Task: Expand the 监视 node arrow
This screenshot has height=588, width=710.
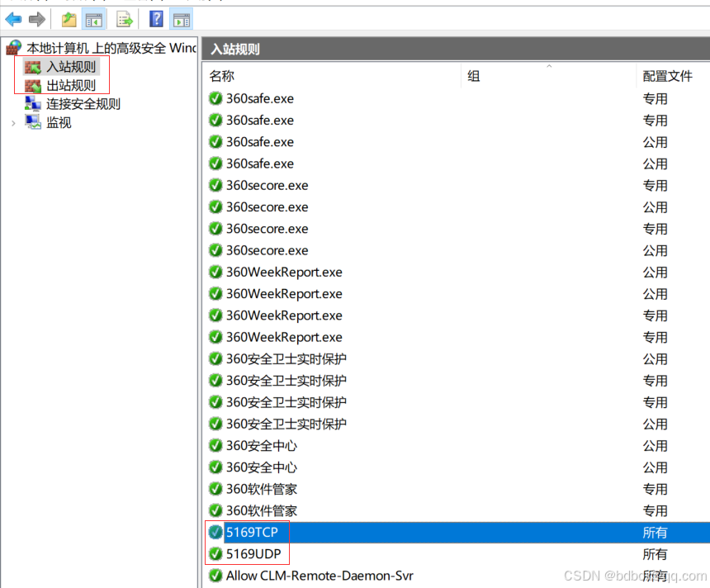Action: click(x=13, y=123)
